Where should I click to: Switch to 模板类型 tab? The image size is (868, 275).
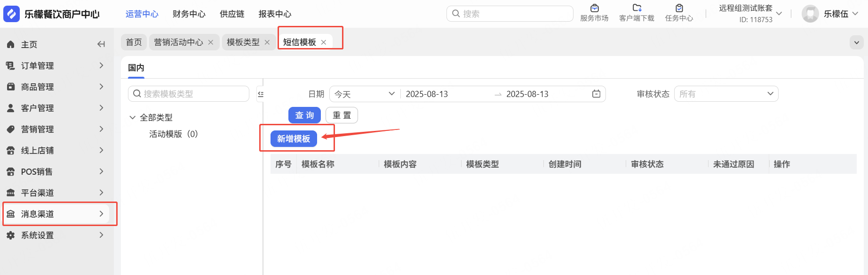[x=243, y=42]
